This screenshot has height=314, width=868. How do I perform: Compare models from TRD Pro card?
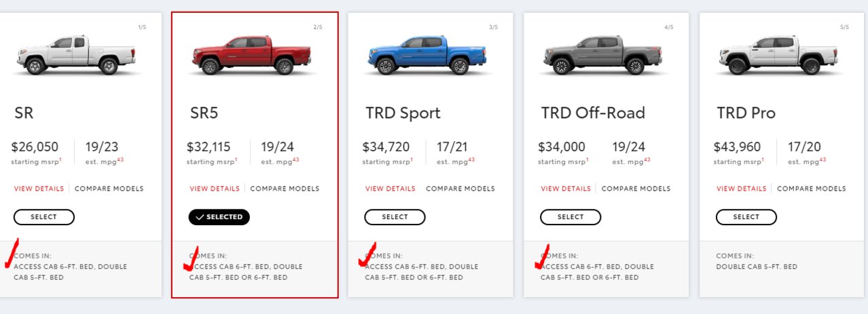click(812, 189)
